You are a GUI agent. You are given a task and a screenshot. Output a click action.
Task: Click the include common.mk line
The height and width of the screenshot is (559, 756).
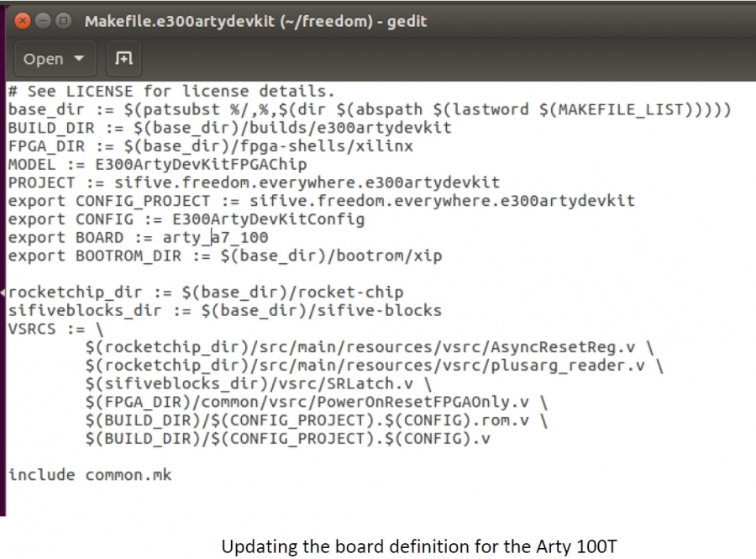(90, 474)
